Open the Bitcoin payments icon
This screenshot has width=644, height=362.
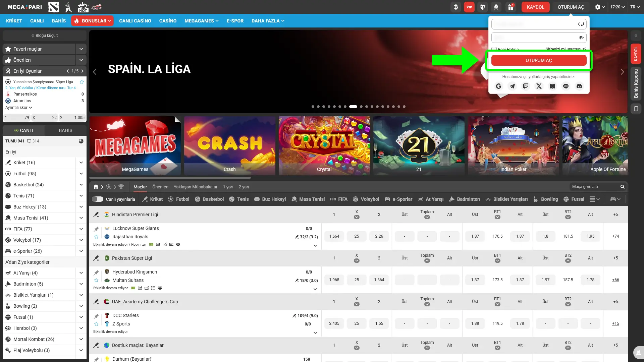[x=456, y=7]
